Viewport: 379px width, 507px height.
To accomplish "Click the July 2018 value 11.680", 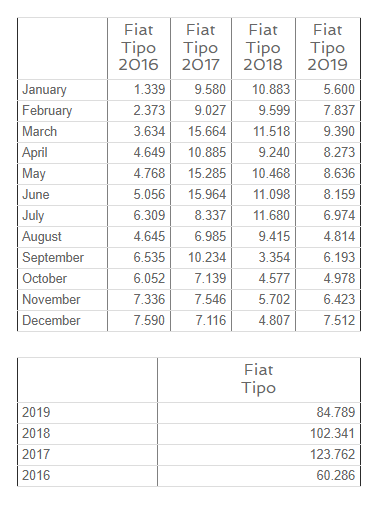I will (271, 215).
